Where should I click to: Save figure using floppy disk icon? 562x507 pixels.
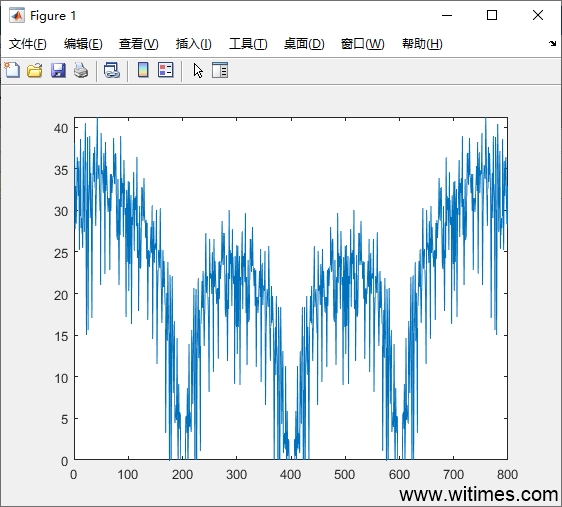click(58, 70)
